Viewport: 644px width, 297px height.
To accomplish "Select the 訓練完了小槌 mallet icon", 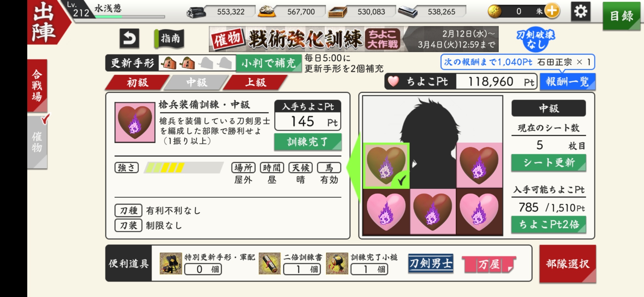I will click(337, 263).
